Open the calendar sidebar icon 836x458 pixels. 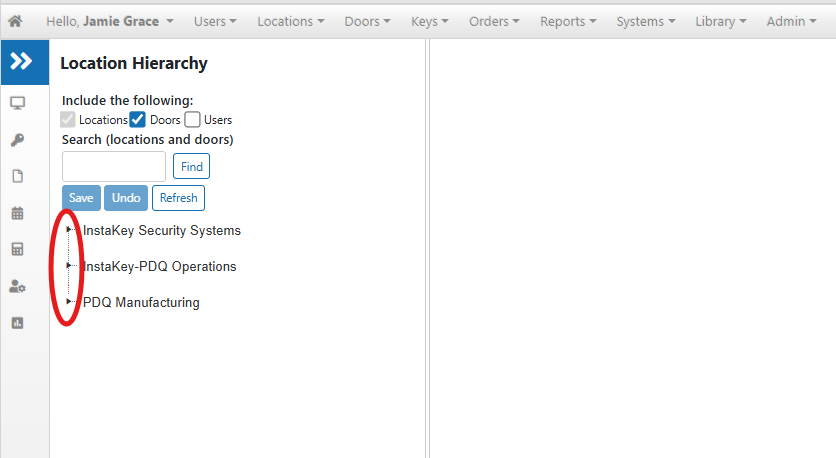18,213
